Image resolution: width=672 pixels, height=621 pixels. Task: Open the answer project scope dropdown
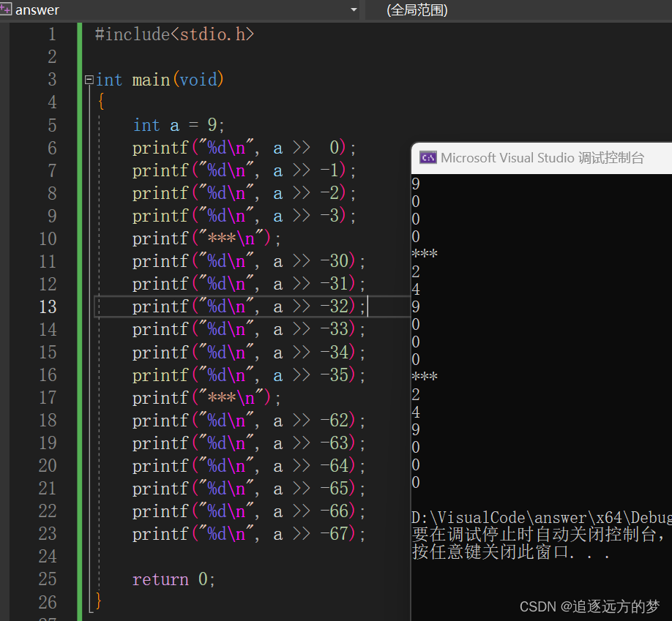354,10
